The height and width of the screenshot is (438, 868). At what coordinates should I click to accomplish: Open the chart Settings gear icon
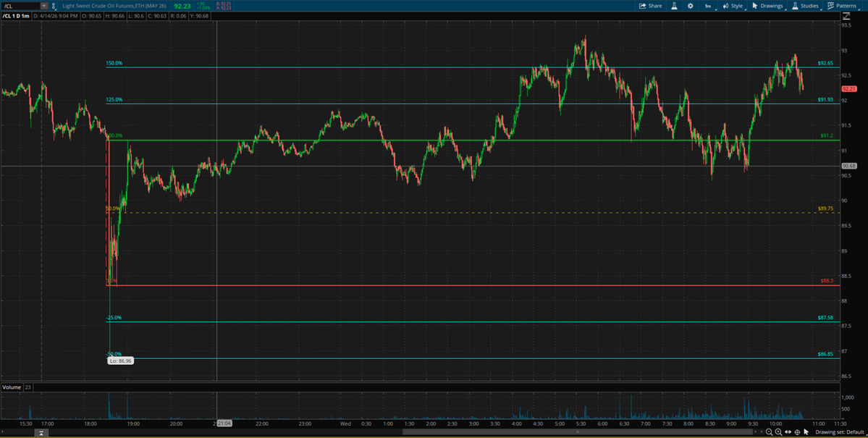coord(690,5)
